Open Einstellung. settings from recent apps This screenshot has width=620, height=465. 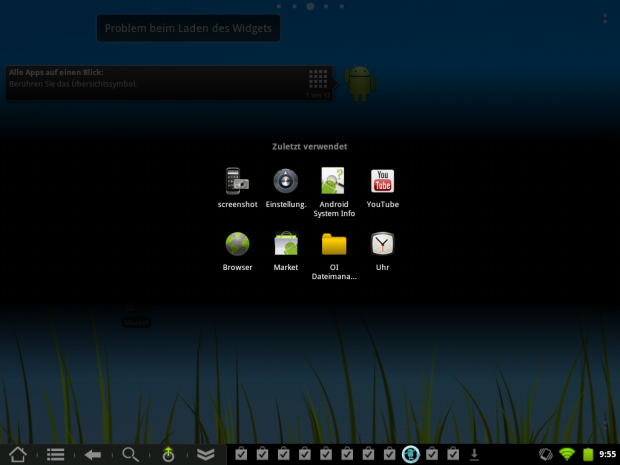(286, 188)
